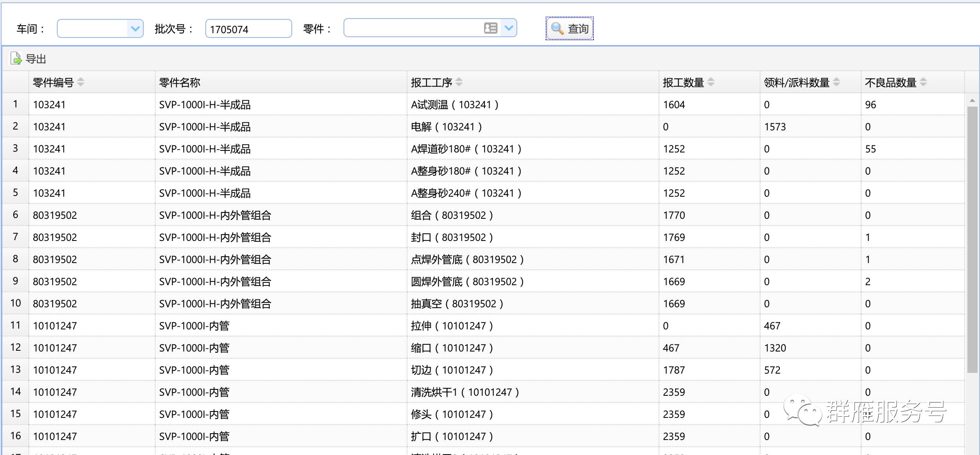
Task: Click the 查询 search button
Action: tap(569, 28)
